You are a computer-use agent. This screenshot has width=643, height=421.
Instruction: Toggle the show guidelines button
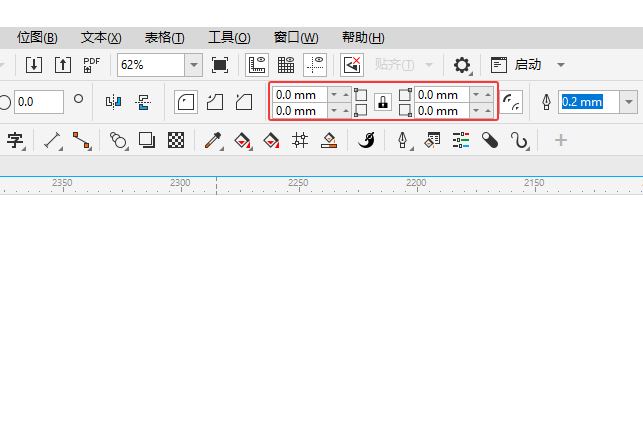(315, 65)
